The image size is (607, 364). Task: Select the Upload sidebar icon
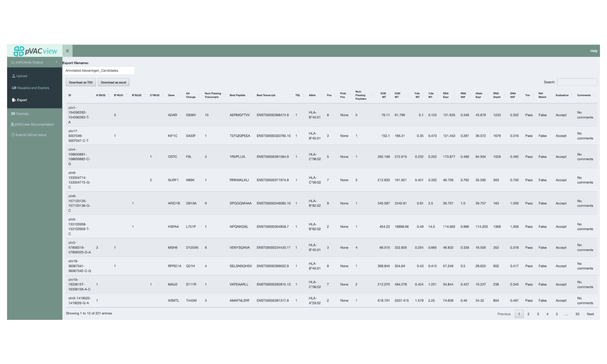click(x=14, y=76)
